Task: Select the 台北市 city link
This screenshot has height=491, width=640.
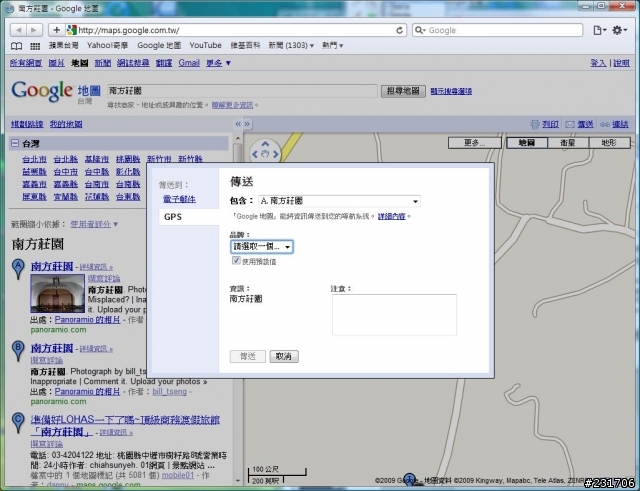Action: coord(34,159)
